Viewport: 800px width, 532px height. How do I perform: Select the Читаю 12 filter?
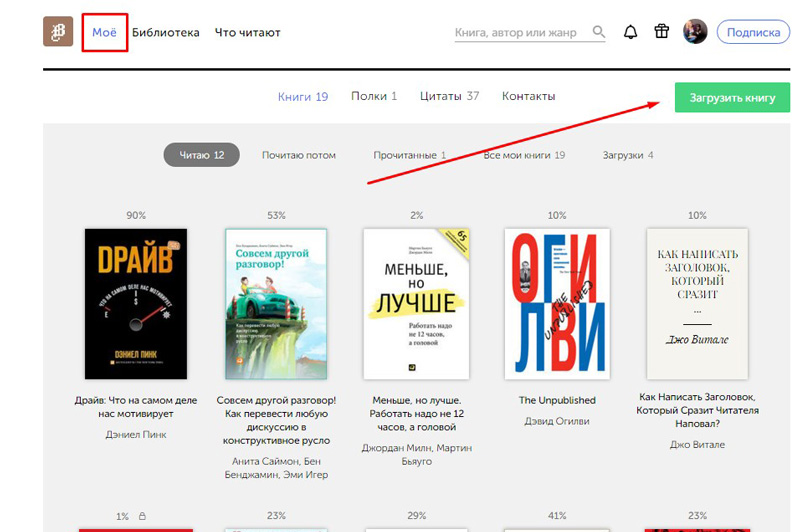pos(202,155)
